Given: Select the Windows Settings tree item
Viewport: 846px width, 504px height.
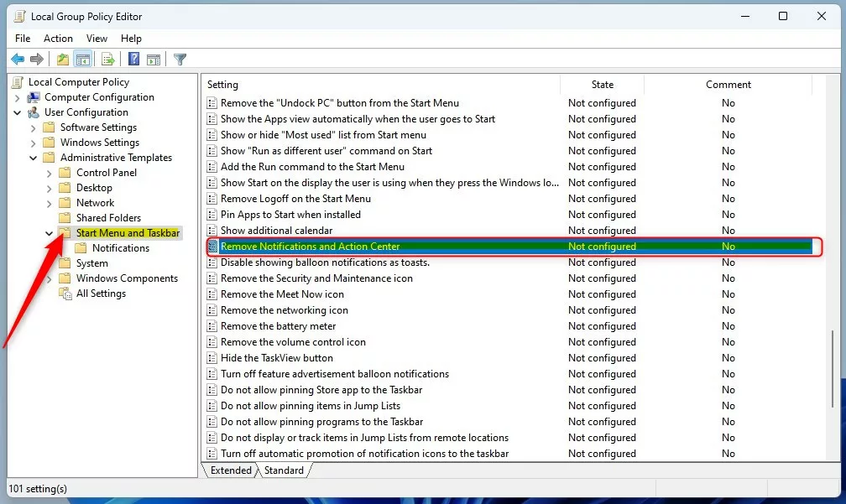Looking at the screenshot, I should point(100,143).
